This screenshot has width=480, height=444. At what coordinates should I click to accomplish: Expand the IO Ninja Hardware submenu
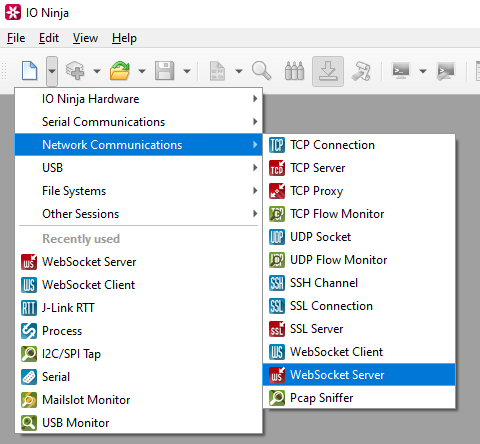[139, 99]
